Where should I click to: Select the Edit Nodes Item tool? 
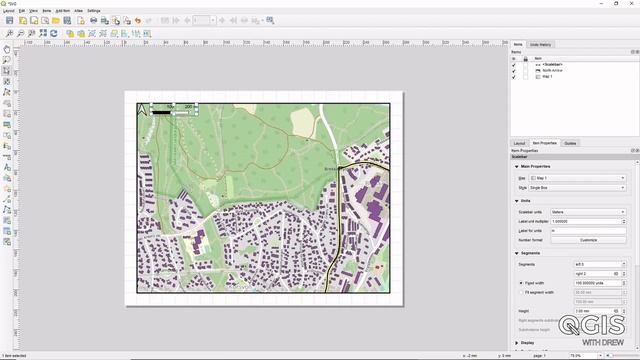pyautogui.click(x=7, y=92)
